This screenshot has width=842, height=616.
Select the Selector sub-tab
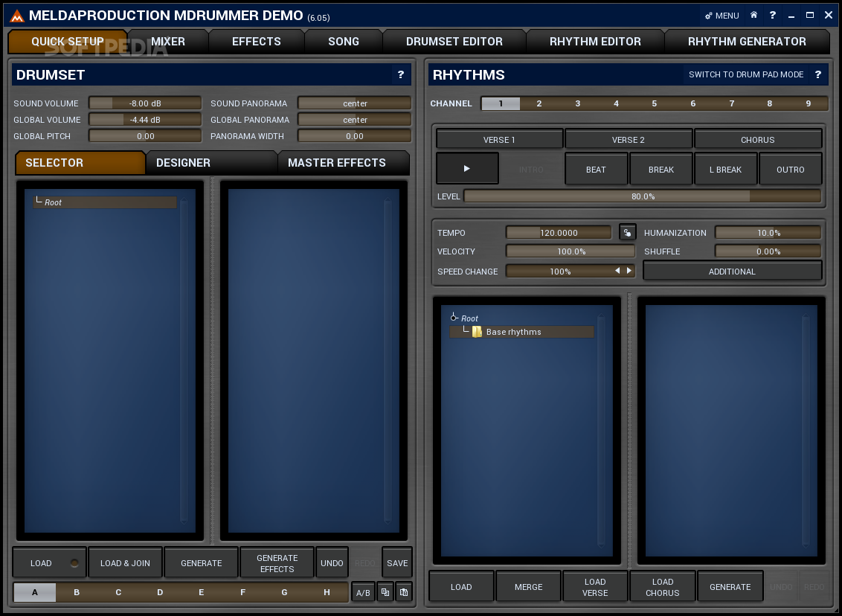coord(80,163)
